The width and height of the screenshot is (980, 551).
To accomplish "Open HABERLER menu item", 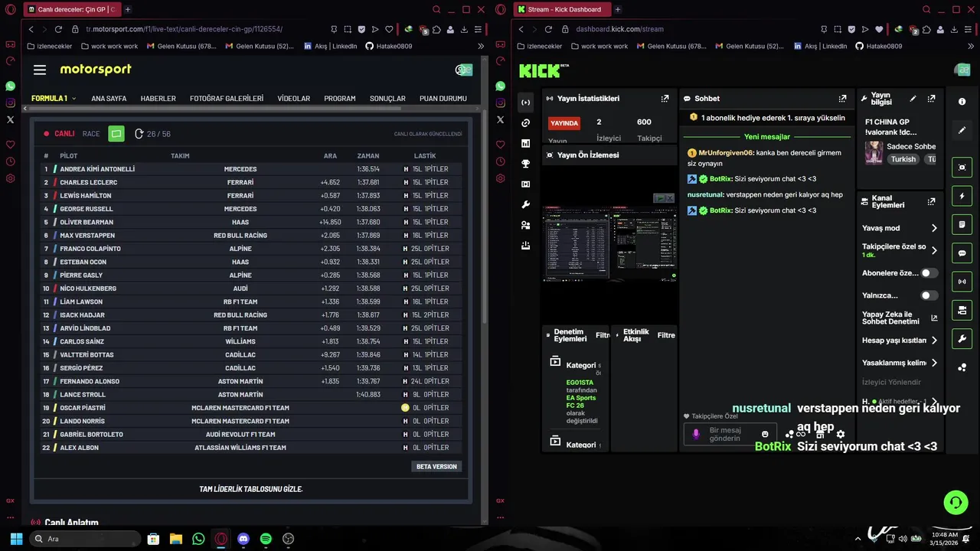I will tap(158, 99).
